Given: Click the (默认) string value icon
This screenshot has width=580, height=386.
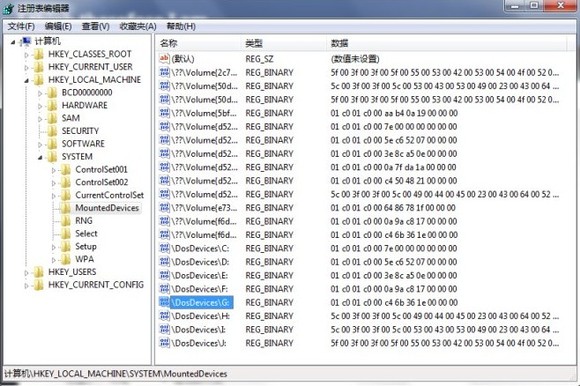Looking at the screenshot, I should pos(164,58).
